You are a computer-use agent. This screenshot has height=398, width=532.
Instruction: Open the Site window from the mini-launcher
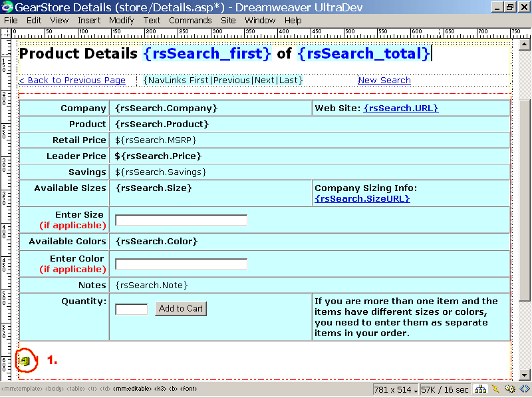(x=479, y=389)
